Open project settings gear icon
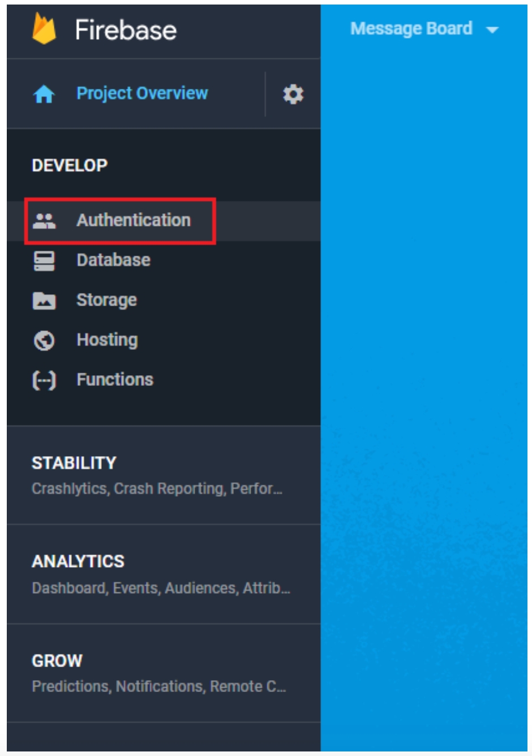Viewport: 532px width, 756px height. 293,94
